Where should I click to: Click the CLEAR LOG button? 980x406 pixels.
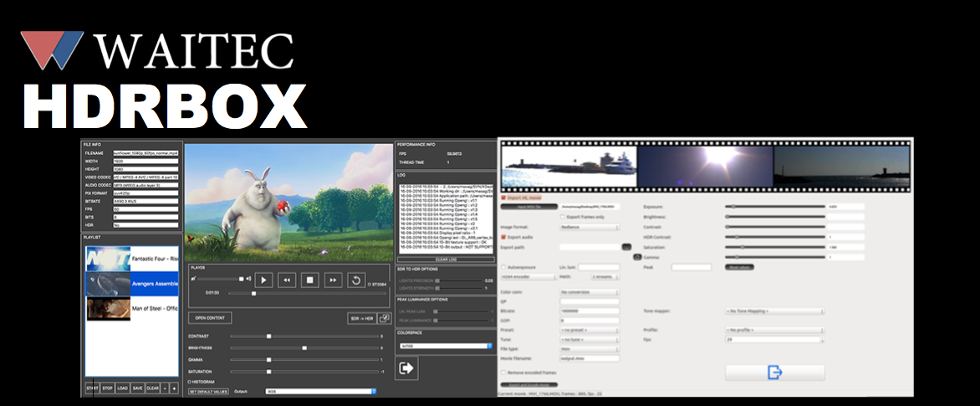(446, 259)
